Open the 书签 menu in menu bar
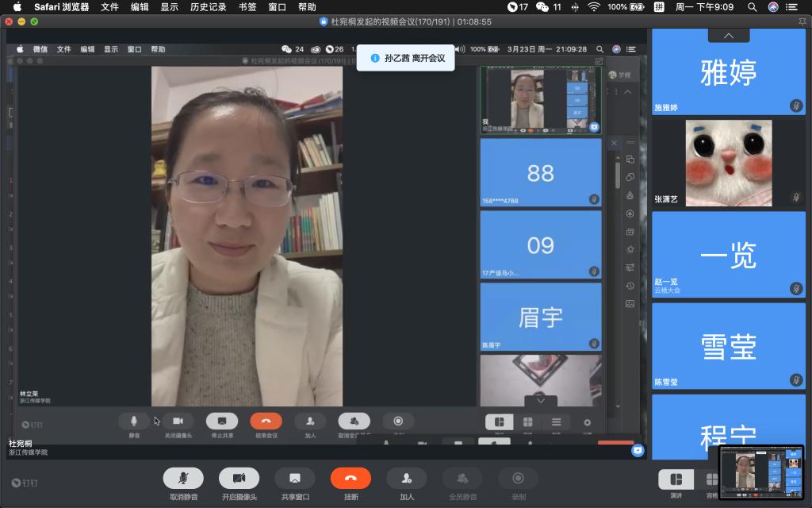 coord(247,7)
